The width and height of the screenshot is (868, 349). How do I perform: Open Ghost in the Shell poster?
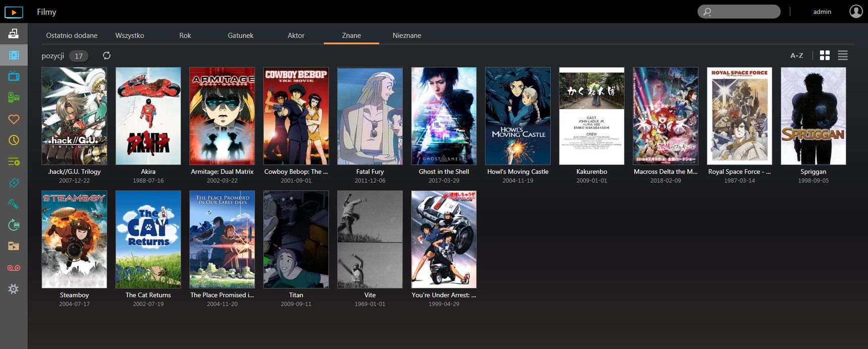(444, 116)
